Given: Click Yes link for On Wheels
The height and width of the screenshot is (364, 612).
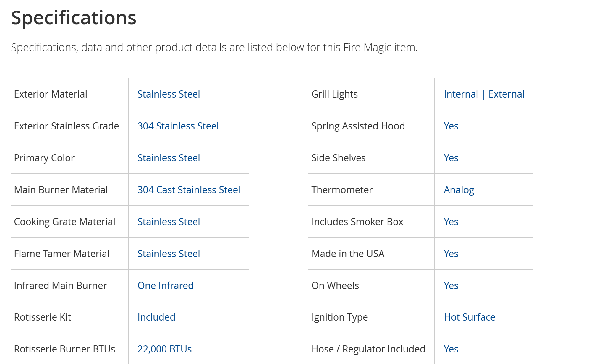Looking at the screenshot, I should click(451, 286).
